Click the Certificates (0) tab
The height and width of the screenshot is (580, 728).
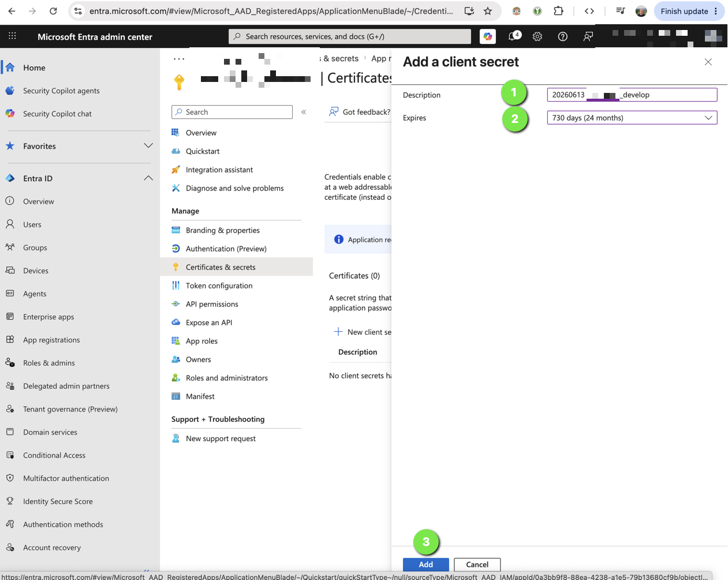354,276
